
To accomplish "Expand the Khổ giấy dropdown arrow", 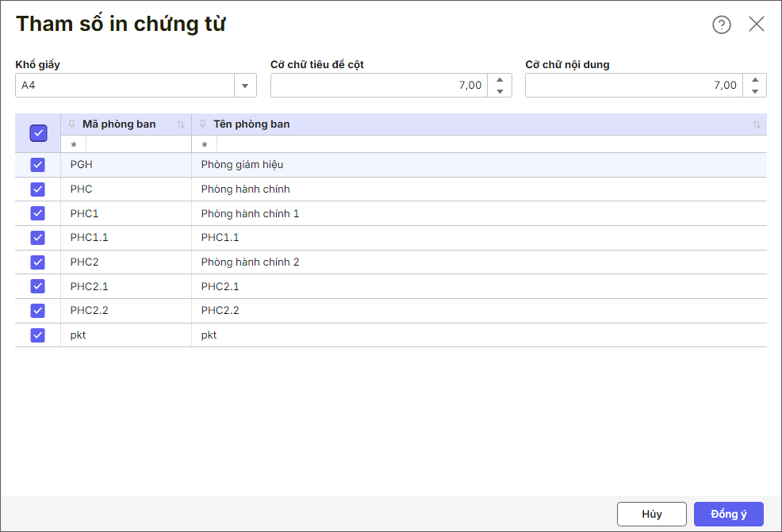I will [245, 86].
